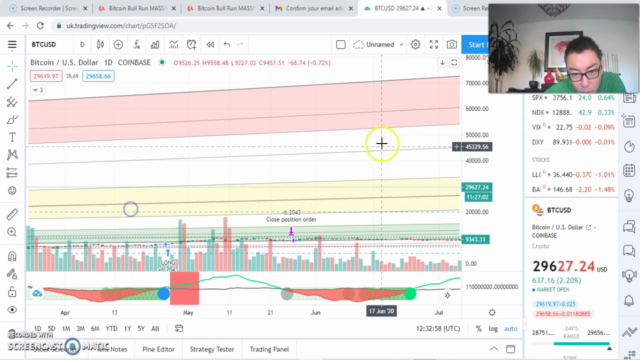
Task: Open the Pine Editor tab
Action: coord(158,349)
